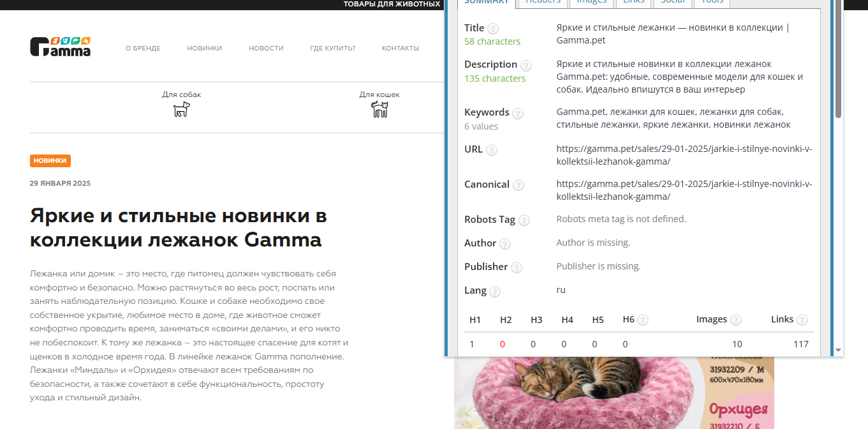Click the pink cat bed product image
This screenshot has height=429, width=868.
(x=614, y=393)
